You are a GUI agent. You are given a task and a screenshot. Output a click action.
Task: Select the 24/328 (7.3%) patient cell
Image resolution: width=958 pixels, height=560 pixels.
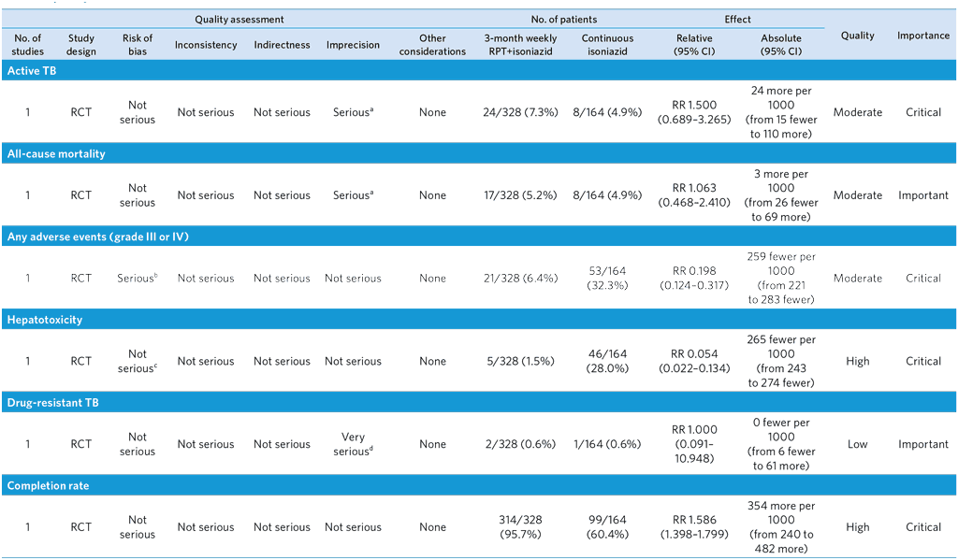(x=521, y=111)
